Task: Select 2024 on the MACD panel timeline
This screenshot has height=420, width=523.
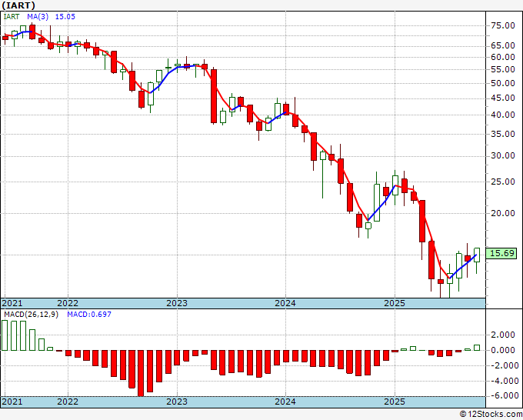Action: [x=285, y=402]
